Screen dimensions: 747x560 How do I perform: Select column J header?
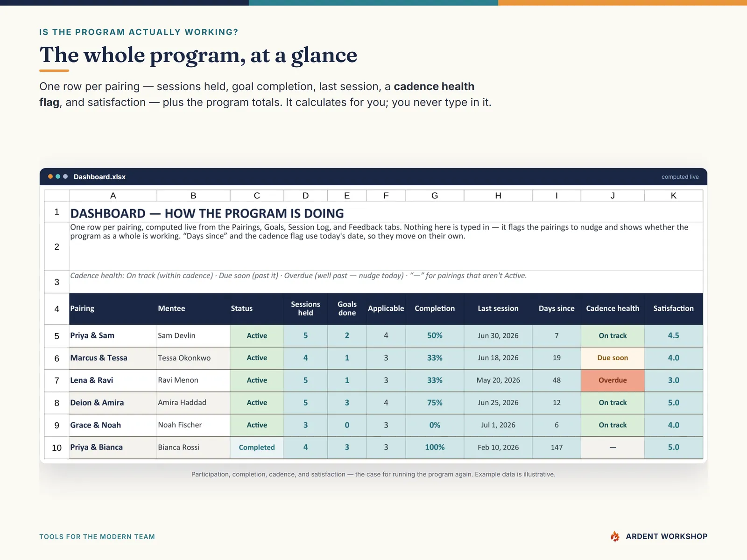(x=613, y=196)
